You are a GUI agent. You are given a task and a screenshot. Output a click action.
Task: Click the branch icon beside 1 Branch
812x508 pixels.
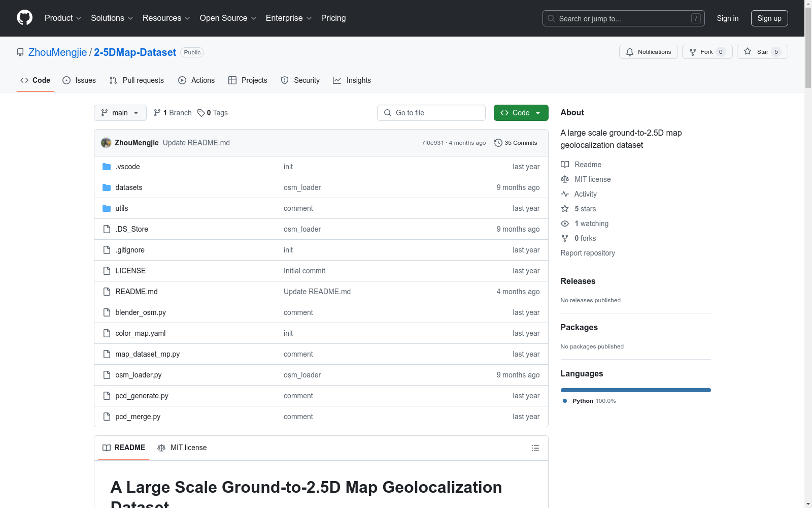pos(157,113)
